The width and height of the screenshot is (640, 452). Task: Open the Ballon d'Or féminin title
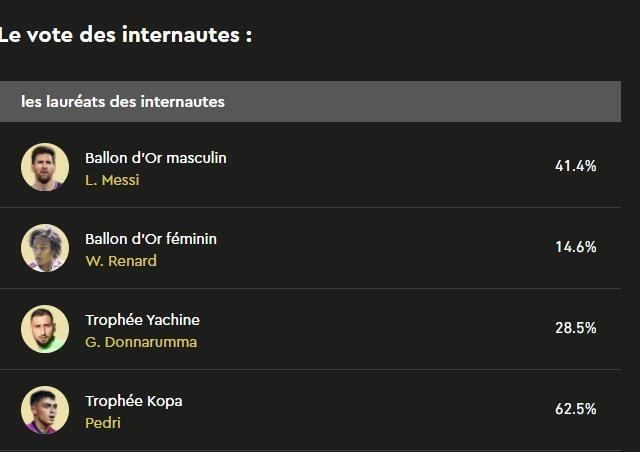tap(150, 239)
